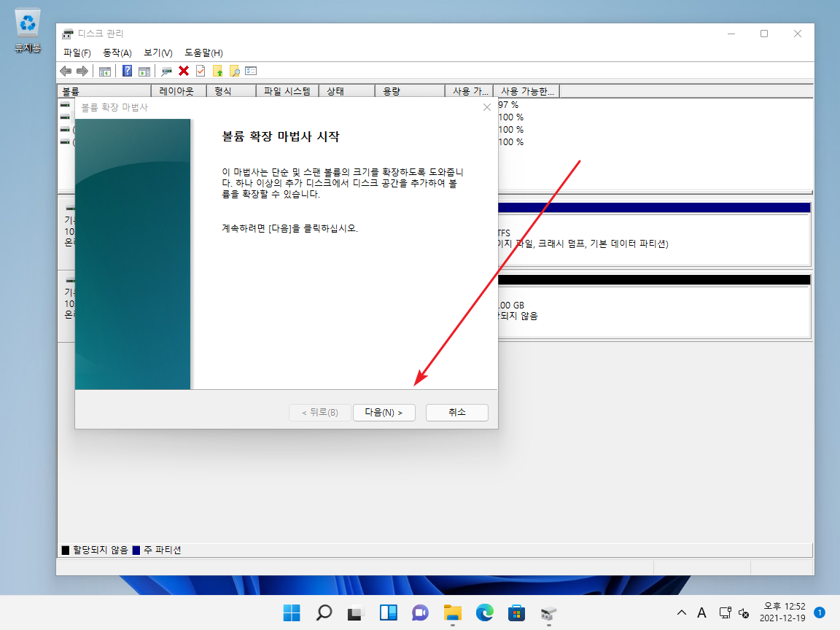Click the Forward arrow in the toolbar
840x630 pixels.
click(x=82, y=71)
